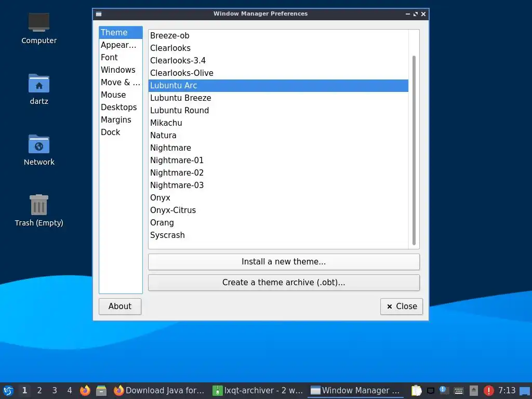The width and height of the screenshot is (532, 399).
Task: Open the notification info tray icon
Action: pos(444,391)
